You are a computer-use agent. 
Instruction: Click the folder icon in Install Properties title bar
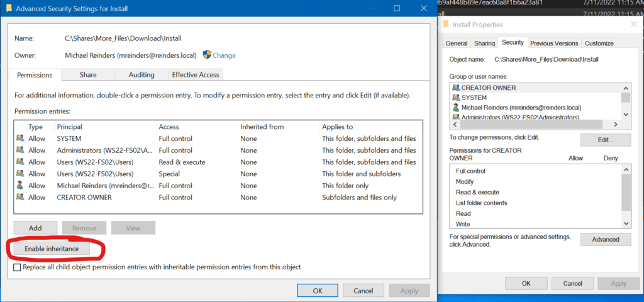point(446,25)
